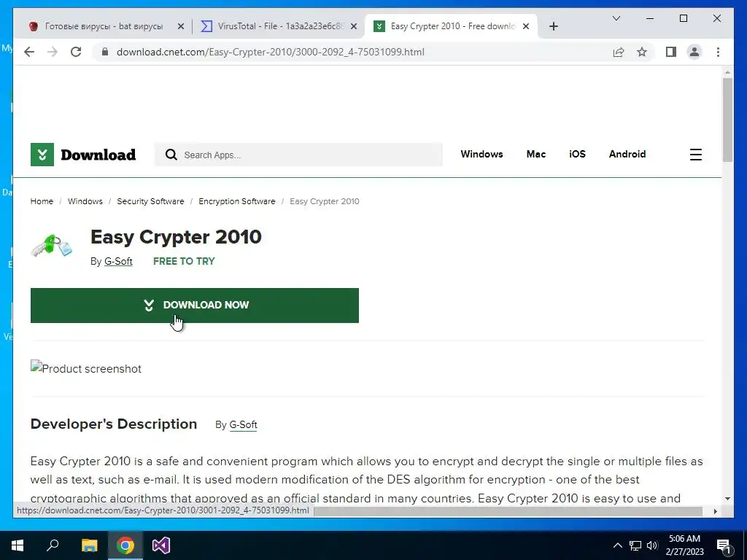The height and width of the screenshot is (560, 747).
Task: Click the Easy Crypter key icon
Action: (52, 245)
